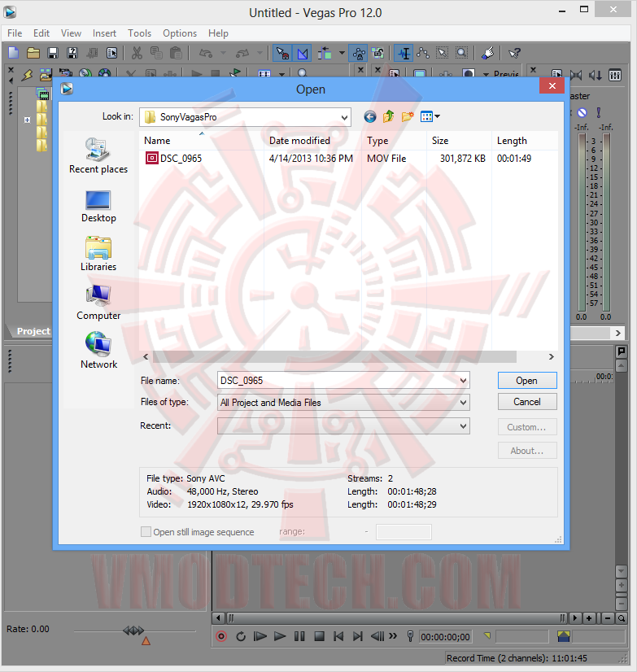Image resolution: width=637 pixels, height=672 pixels.
Task: Click the Go back arrow icon in dialog
Action: [370, 116]
